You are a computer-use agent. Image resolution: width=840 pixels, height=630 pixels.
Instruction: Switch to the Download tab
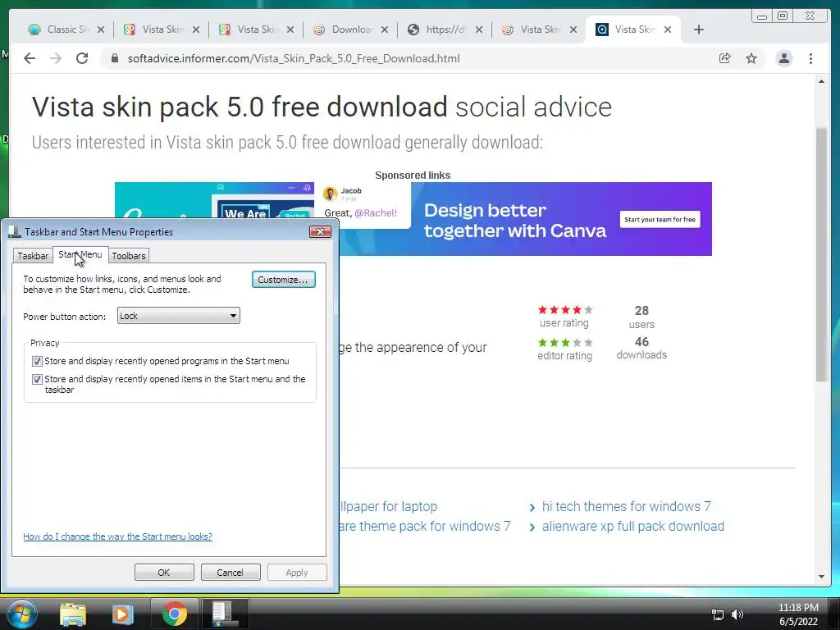pyautogui.click(x=351, y=30)
